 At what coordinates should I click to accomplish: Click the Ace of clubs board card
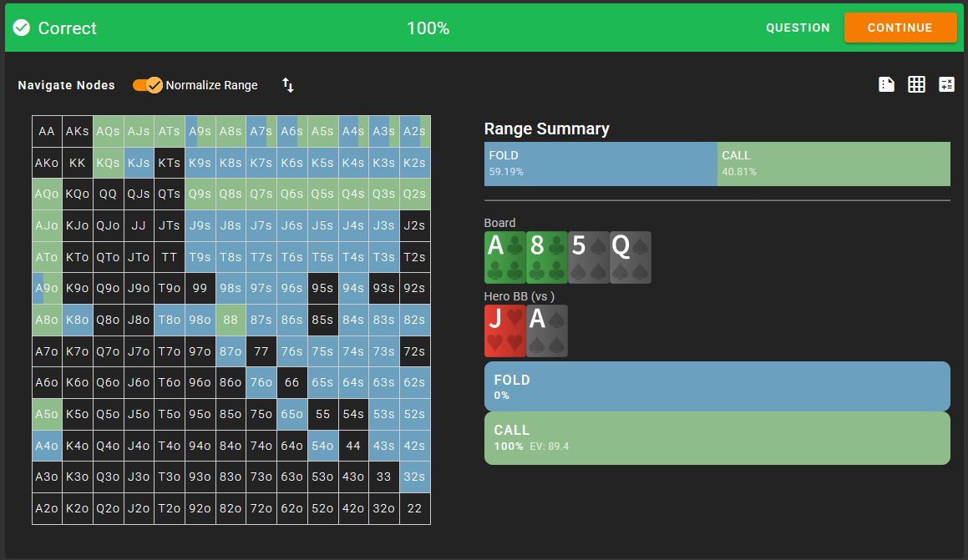click(505, 257)
